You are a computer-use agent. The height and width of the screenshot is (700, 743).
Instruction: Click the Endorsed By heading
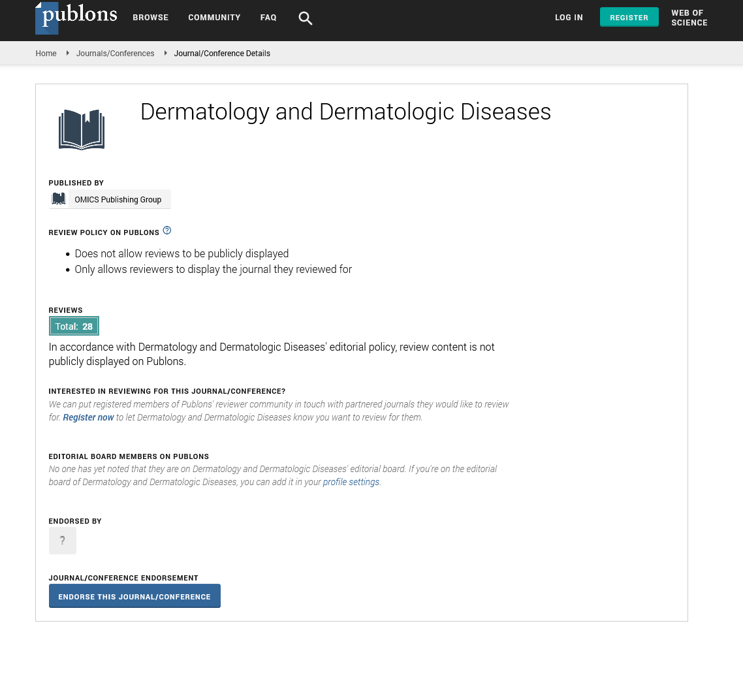(75, 521)
